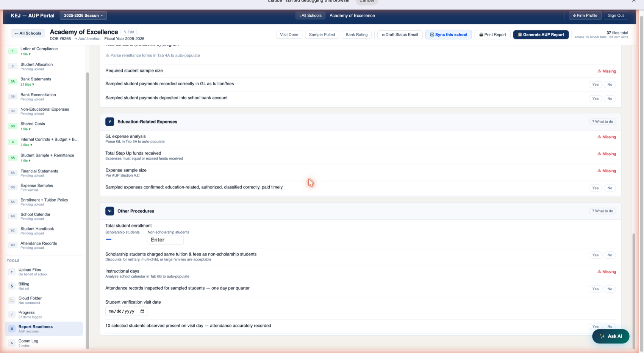This screenshot has width=644, height=353.
Task: Open Bank Reconciliation in sidebar
Action: pyautogui.click(x=44, y=97)
